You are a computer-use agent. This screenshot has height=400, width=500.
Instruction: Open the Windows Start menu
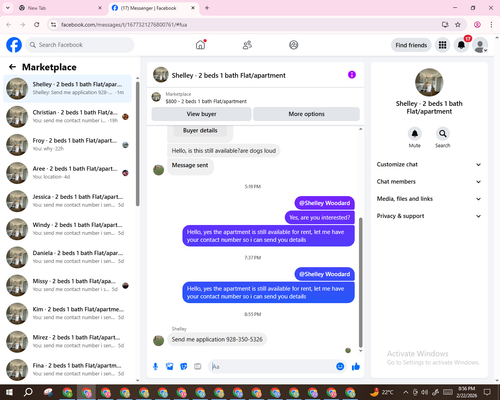coord(9,392)
